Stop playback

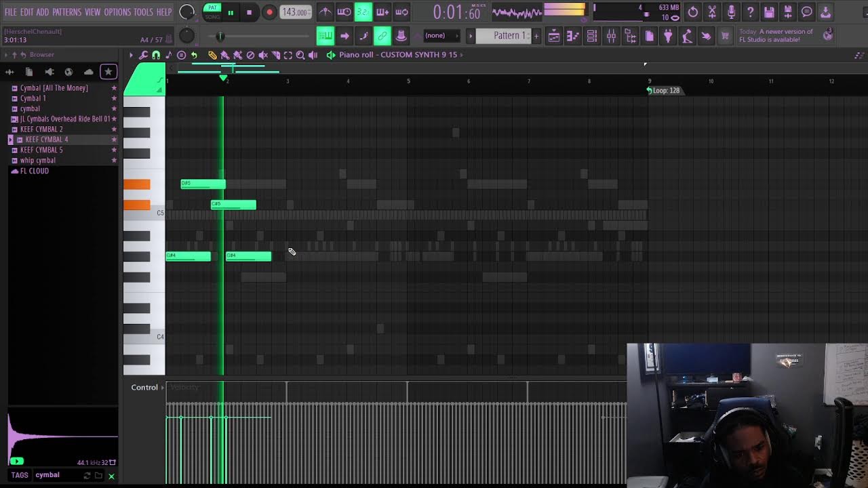(x=250, y=12)
